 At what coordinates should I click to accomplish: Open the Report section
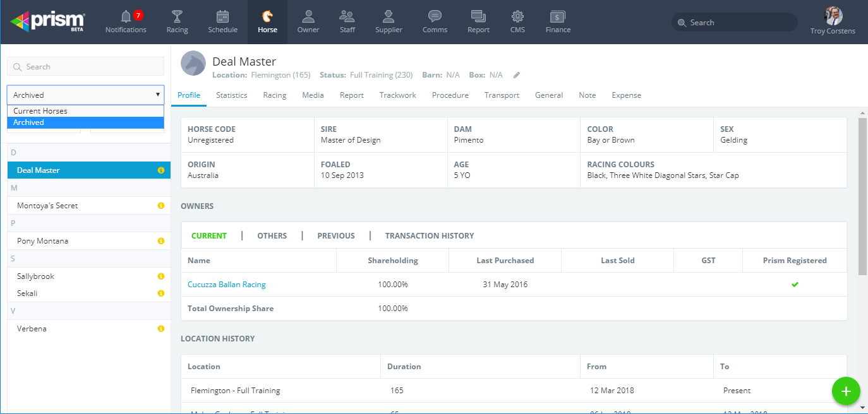click(x=478, y=22)
